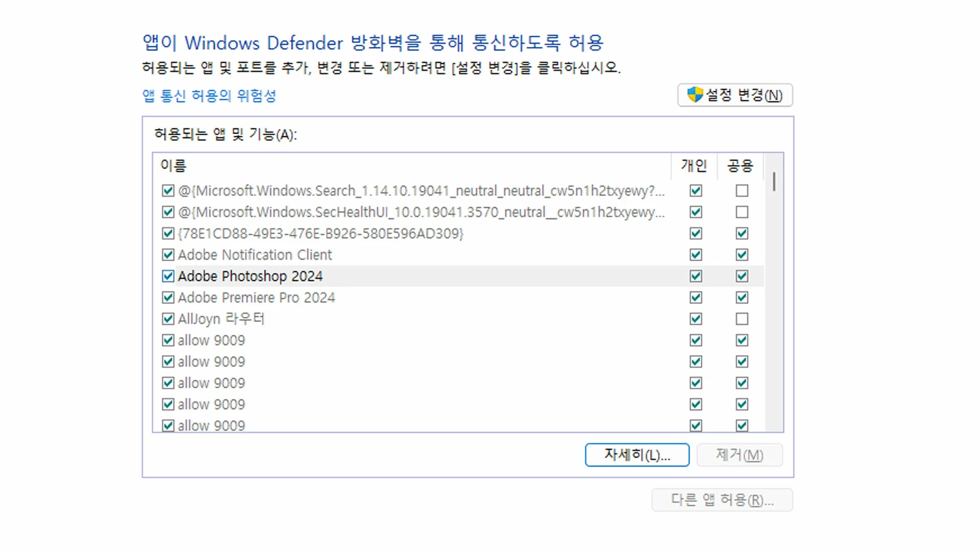Select the first allow 9009 entry
The height and width of the screenshot is (551, 980).
[x=211, y=340]
